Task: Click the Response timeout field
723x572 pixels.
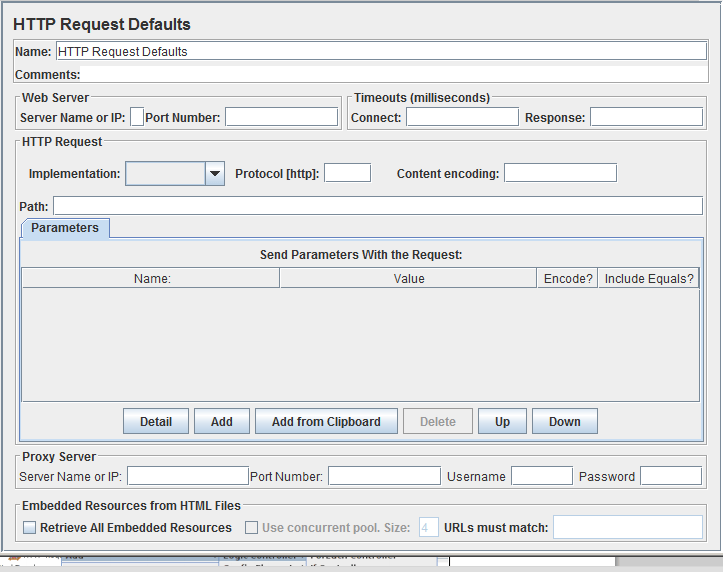Action: pyautogui.click(x=646, y=117)
